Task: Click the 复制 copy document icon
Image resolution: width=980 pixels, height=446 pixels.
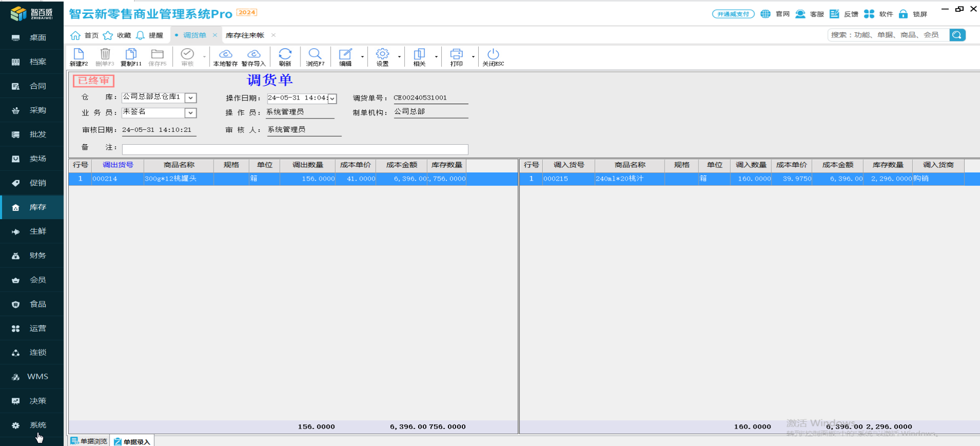Action: coord(131,54)
